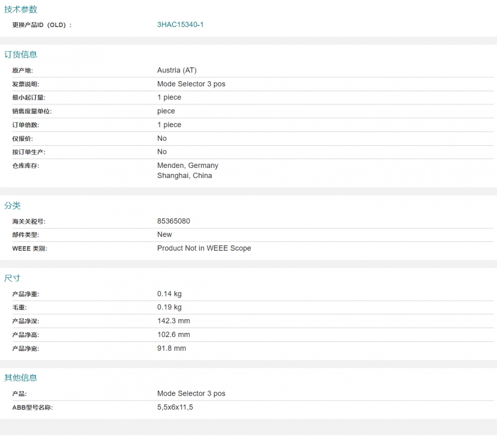497x448 pixels.
Task: Select the 142.3 mm net depth value
Action: 173,321
